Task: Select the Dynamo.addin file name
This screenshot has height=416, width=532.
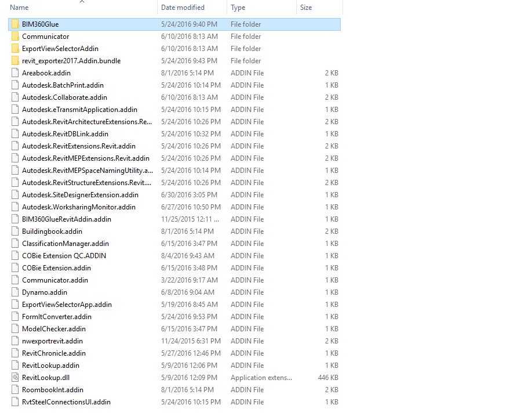Action: coord(45,292)
